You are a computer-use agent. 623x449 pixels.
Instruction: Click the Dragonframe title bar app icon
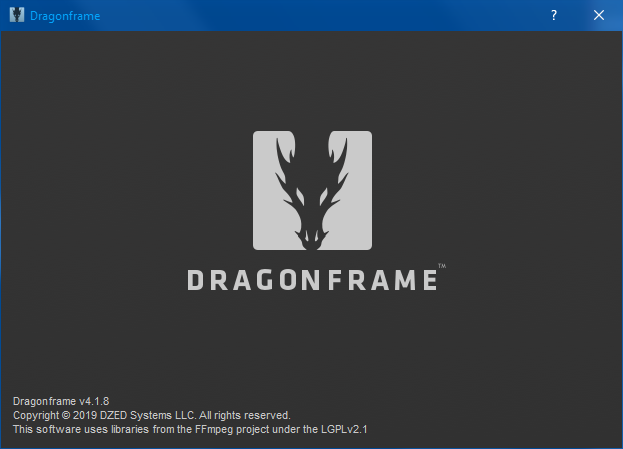coord(17,15)
